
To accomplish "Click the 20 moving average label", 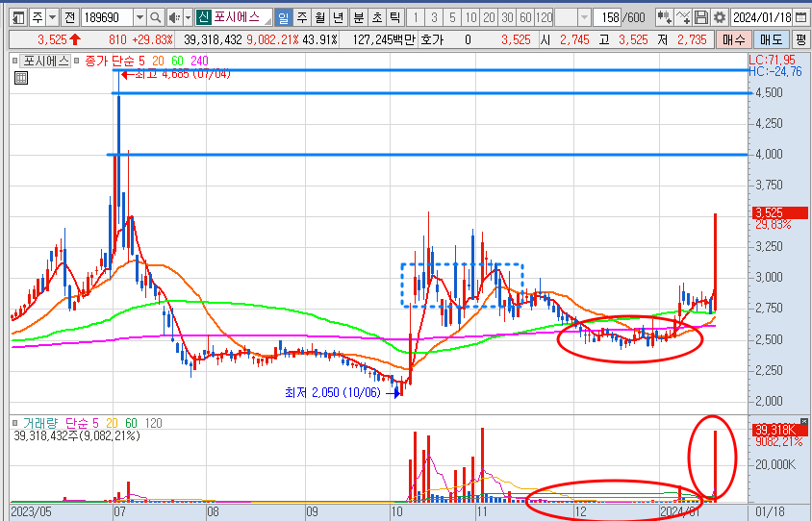I will [158, 62].
